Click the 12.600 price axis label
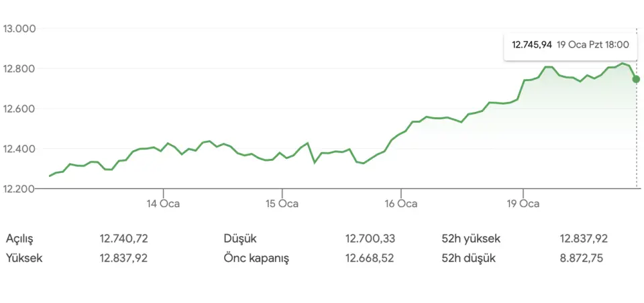This screenshot has width=644, height=303. [19, 109]
